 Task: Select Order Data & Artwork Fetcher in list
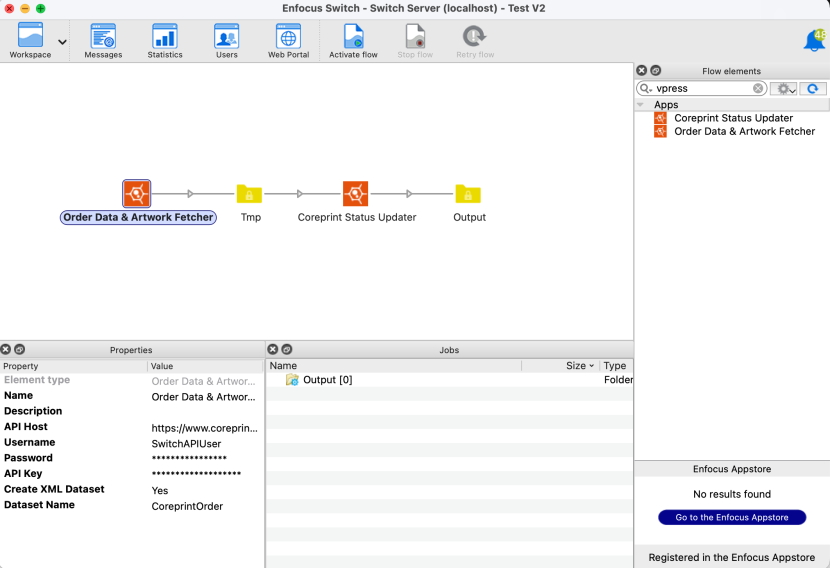coord(744,131)
